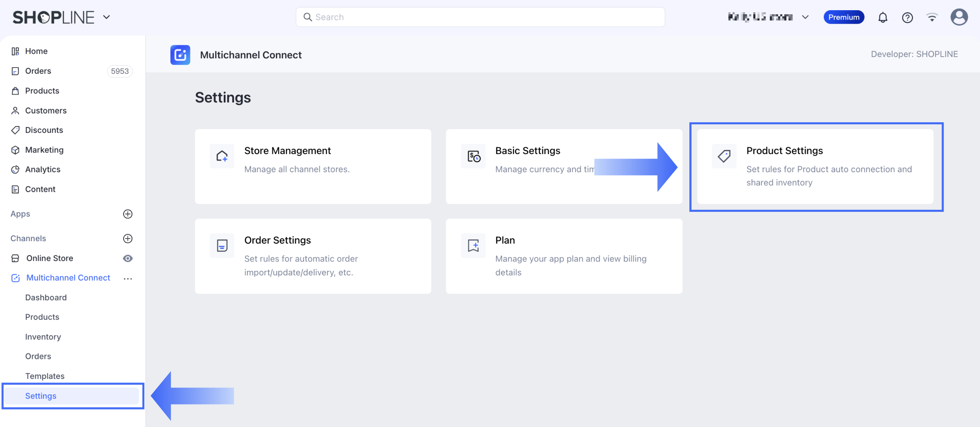Click the Premium plan badge
Screen dimensions: 980x427
pos(843,17)
